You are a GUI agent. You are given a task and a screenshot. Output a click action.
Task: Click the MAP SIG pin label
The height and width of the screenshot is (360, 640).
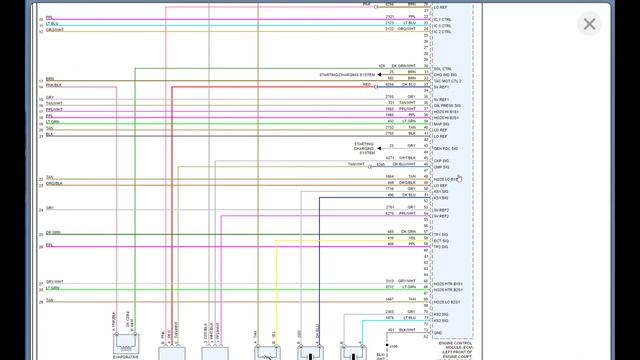pos(441,124)
